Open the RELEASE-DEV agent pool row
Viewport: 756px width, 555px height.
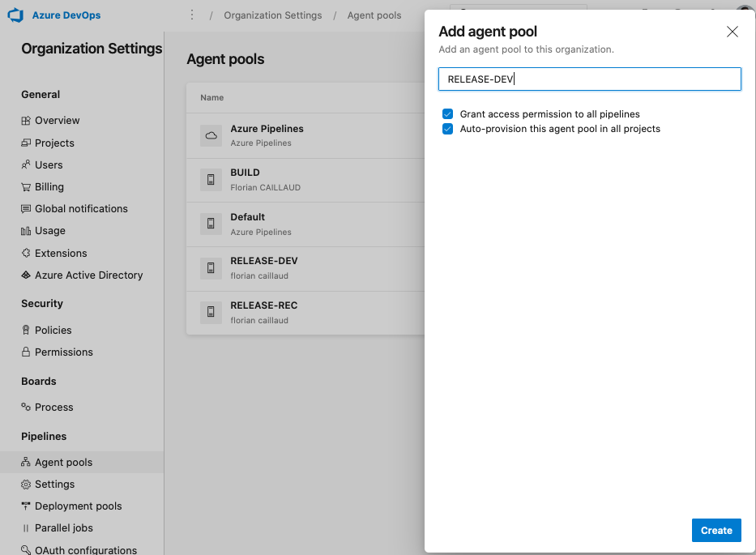(x=305, y=268)
